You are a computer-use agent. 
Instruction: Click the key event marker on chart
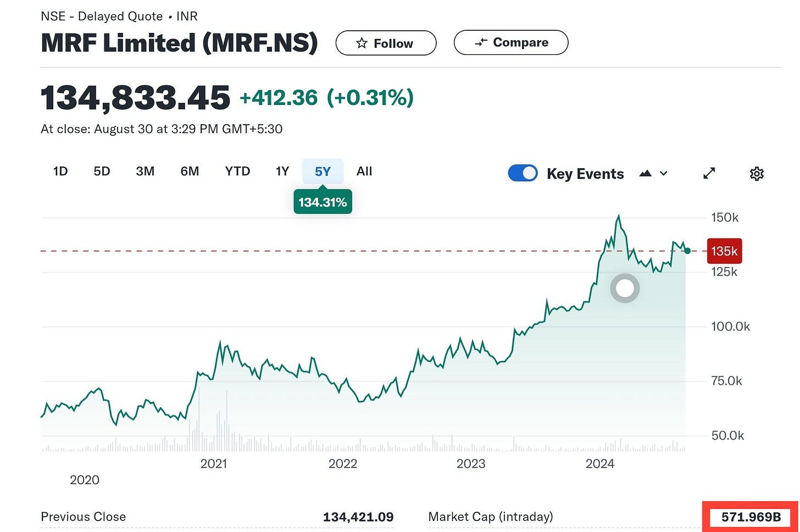tap(625, 288)
